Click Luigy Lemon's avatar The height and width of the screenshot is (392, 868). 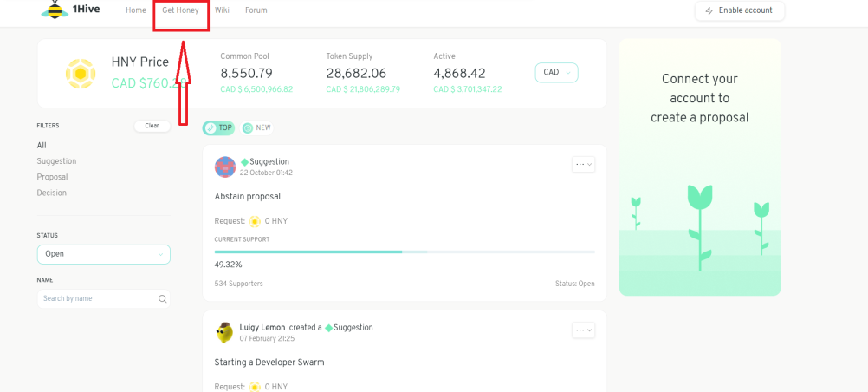click(x=224, y=333)
